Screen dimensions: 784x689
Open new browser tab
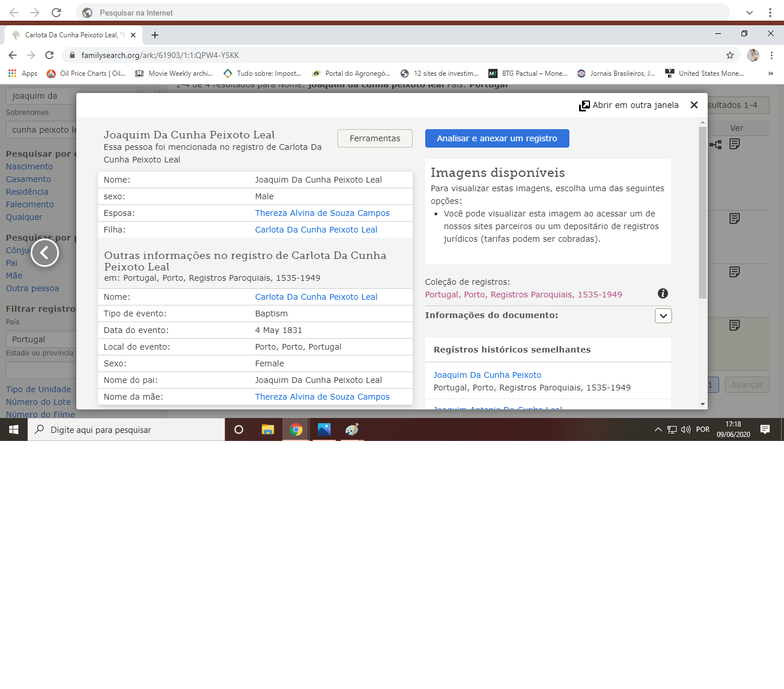click(155, 35)
